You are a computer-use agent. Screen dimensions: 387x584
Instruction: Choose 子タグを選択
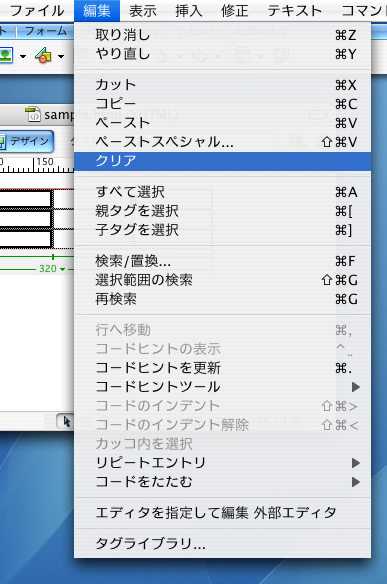click(222, 230)
